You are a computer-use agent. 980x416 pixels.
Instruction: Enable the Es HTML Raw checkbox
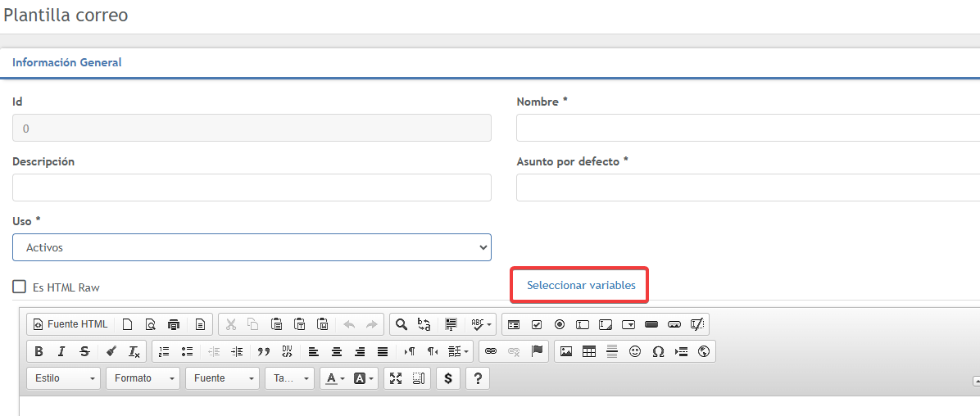click(x=20, y=287)
